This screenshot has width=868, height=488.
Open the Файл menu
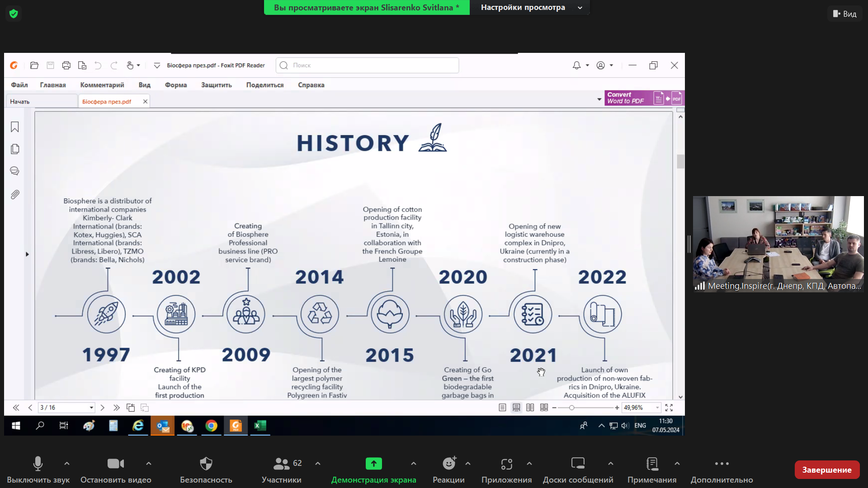pyautogui.click(x=19, y=85)
